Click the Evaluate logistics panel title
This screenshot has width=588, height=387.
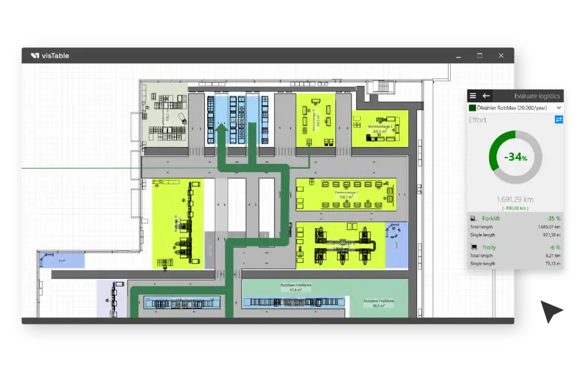pyautogui.click(x=537, y=96)
